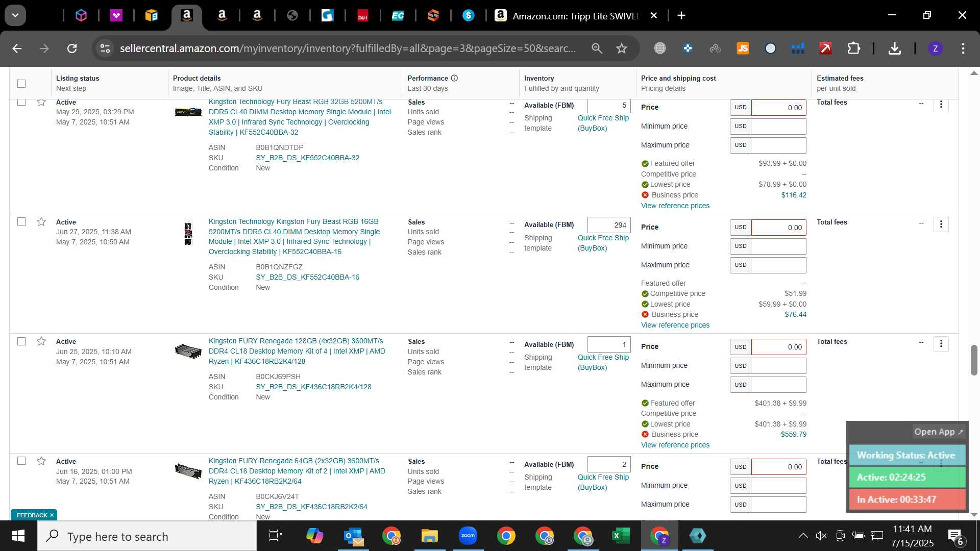Screen dimensions: 980x551
Task: Open Copilot from the taskbar
Action: pos(314,536)
